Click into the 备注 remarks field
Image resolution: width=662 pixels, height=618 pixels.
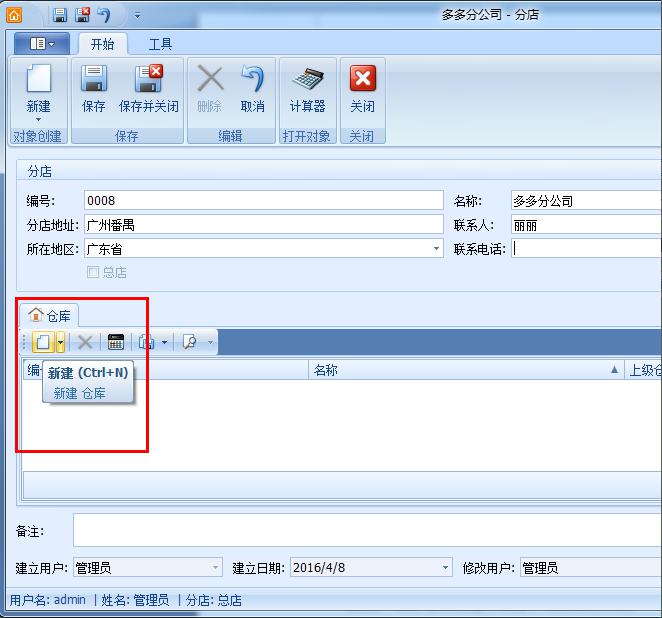tap(366, 531)
